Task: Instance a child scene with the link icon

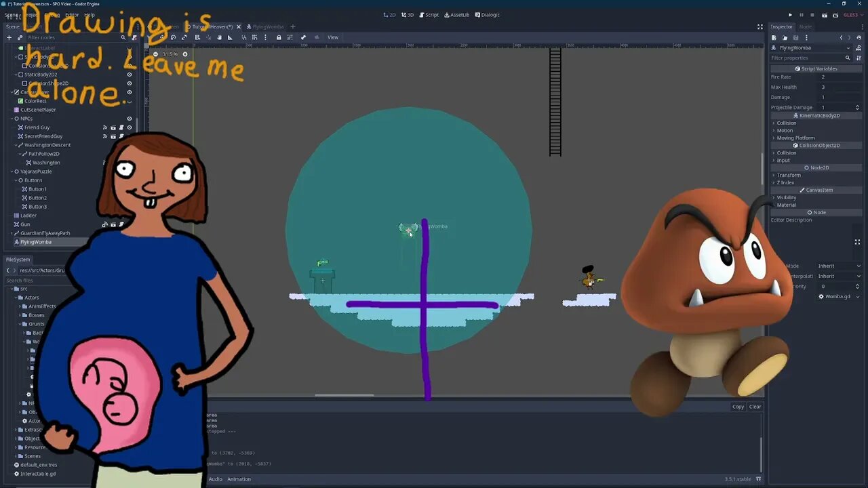Action: point(20,37)
